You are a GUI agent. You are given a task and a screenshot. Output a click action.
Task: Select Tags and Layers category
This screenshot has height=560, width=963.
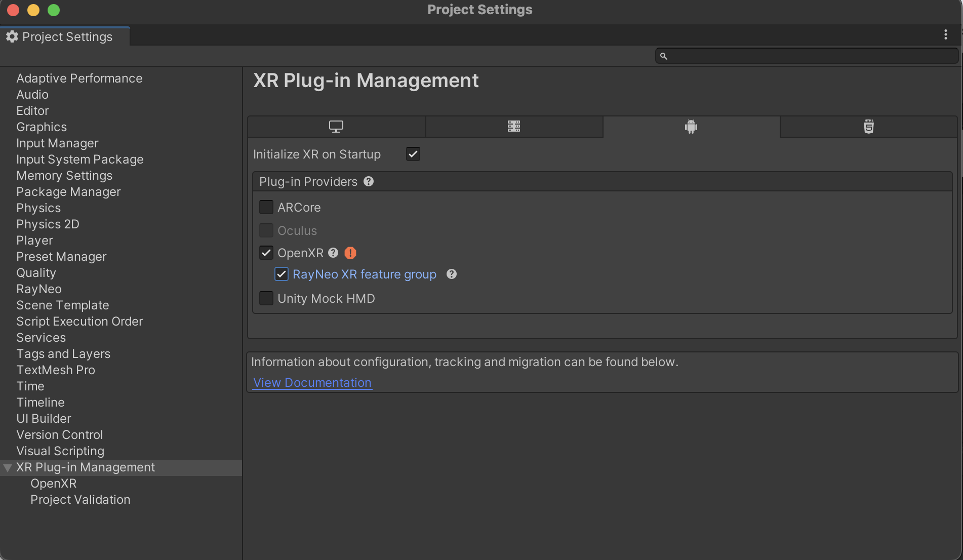point(63,354)
